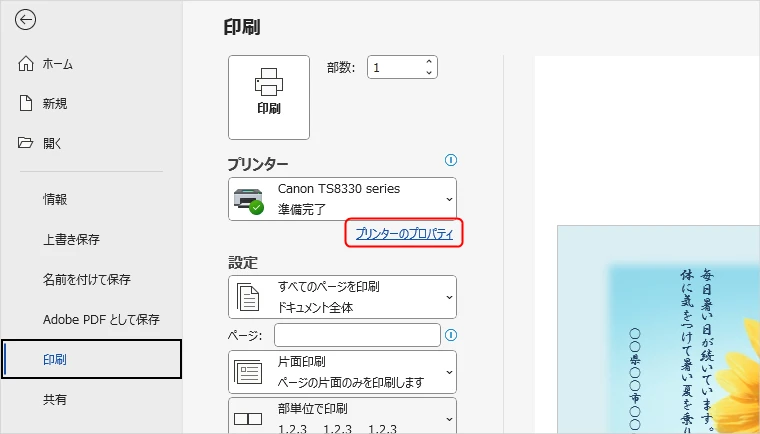Image resolution: width=760 pixels, height=434 pixels.
Task: Open the プリンターのプロパティ link
Action: point(404,233)
